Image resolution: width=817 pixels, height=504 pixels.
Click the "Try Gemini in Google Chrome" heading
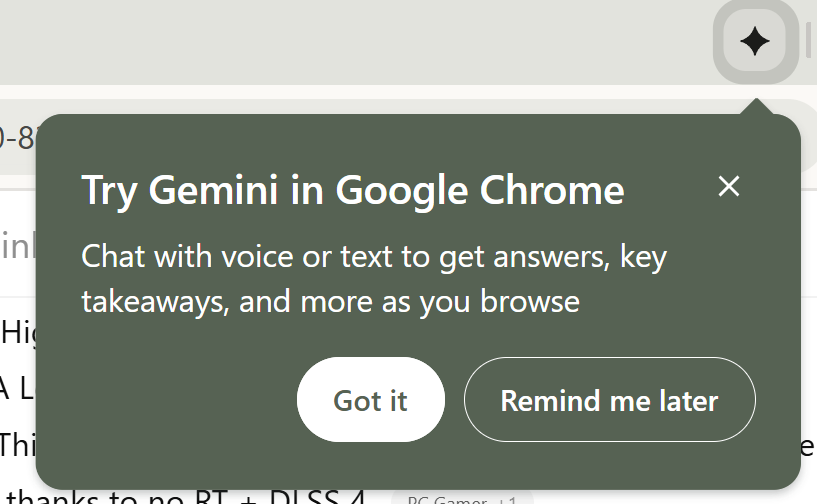[x=352, y=190]
